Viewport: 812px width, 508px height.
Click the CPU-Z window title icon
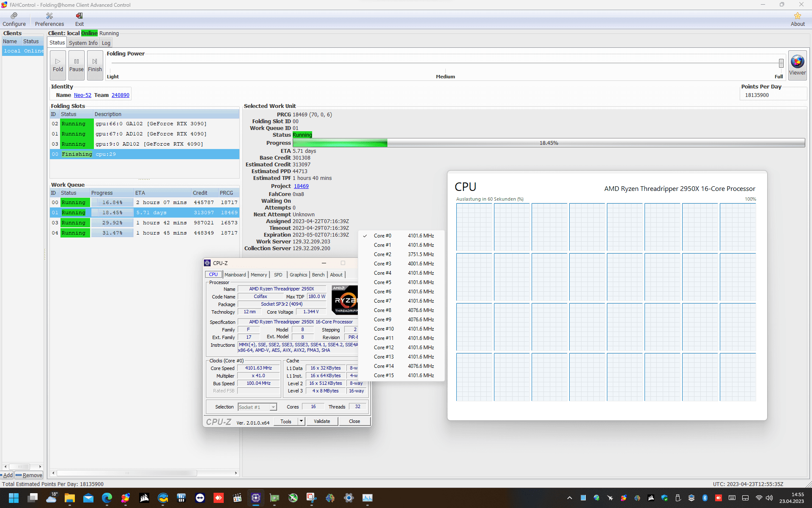point(207,263)
